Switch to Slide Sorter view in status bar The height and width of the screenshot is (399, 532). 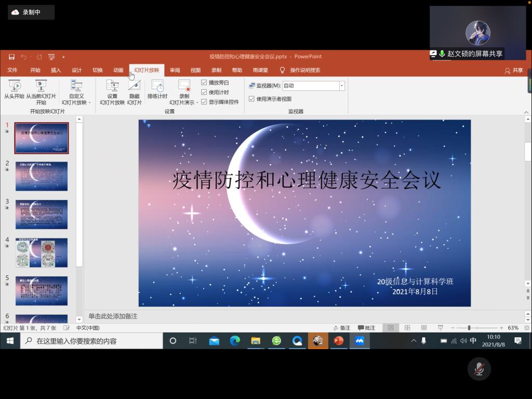(407, 328)
